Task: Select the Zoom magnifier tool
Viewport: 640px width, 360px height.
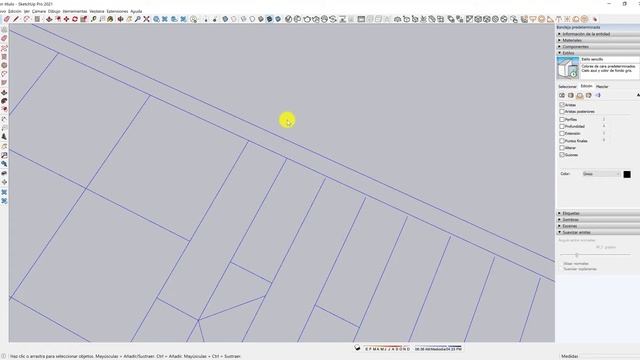Action: click(138, 19)
